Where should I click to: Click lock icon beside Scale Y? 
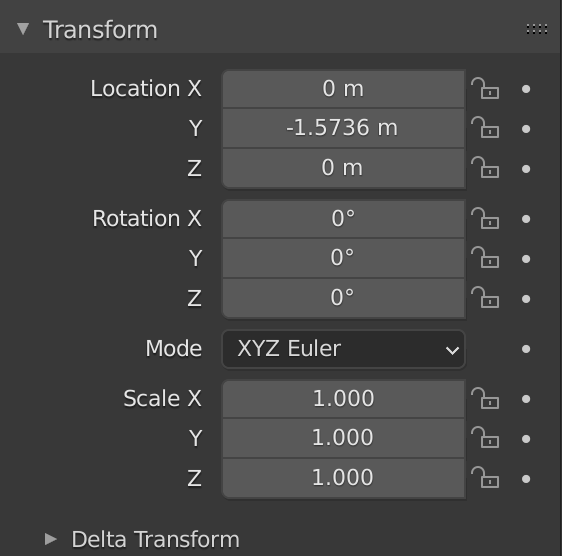coord(485,438)
